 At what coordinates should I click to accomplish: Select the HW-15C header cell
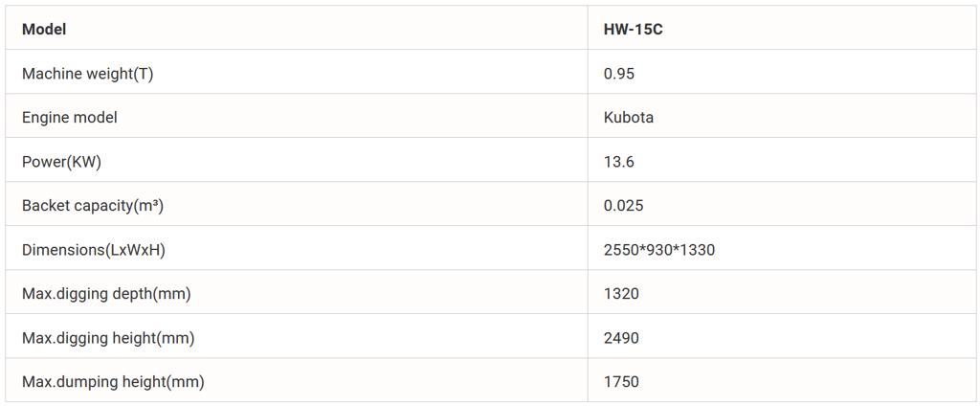633,30
